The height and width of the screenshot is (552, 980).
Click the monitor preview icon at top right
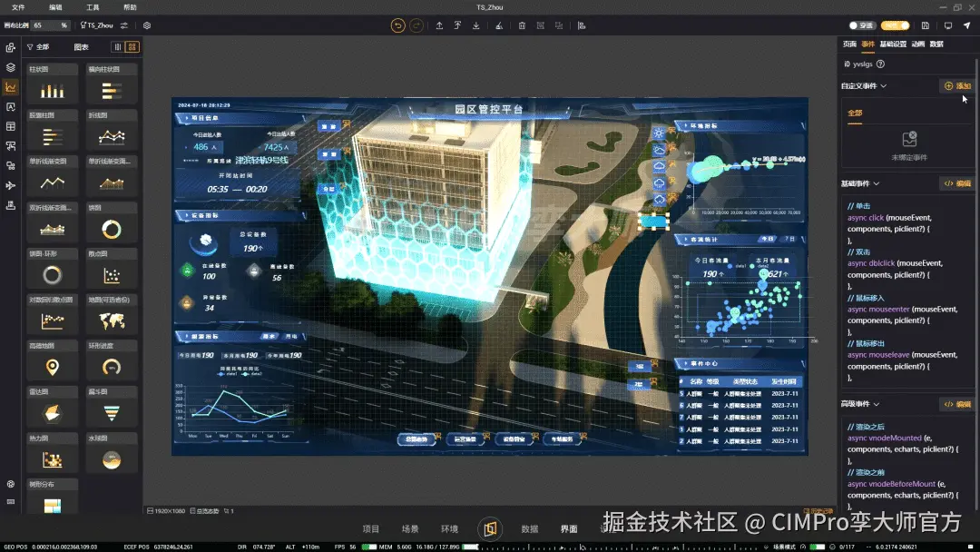click(x=948, y=25)
